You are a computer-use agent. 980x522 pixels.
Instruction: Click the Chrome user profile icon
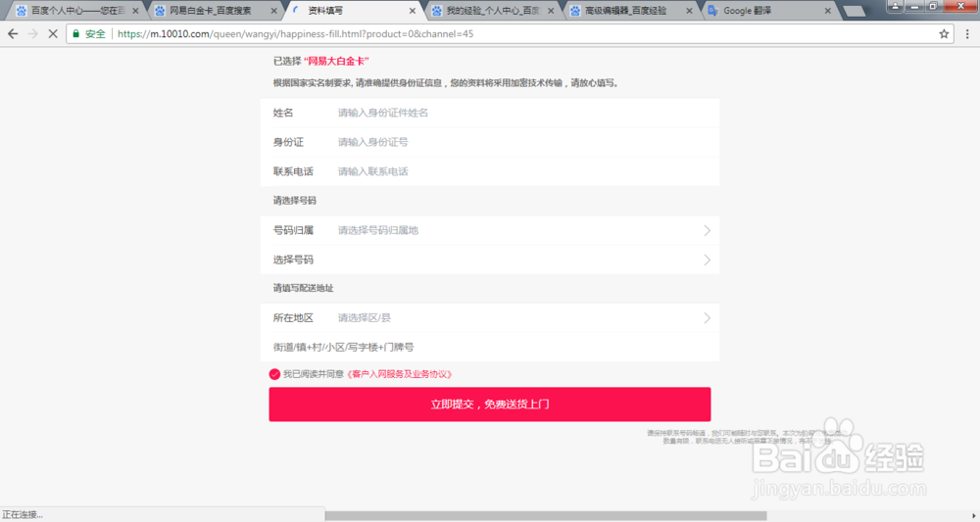point(895,6)
